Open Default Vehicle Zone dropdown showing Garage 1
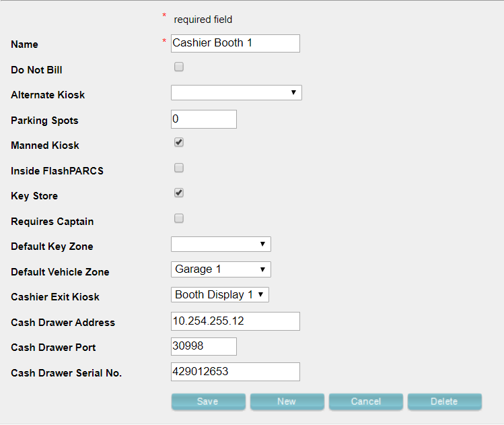The height and width of the screenshot is (425, 504). click(x=221, y=269)
